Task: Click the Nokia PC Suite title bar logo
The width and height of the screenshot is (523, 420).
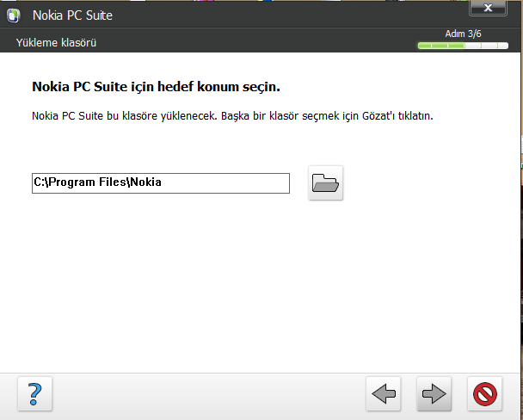Action: [14, 15]
